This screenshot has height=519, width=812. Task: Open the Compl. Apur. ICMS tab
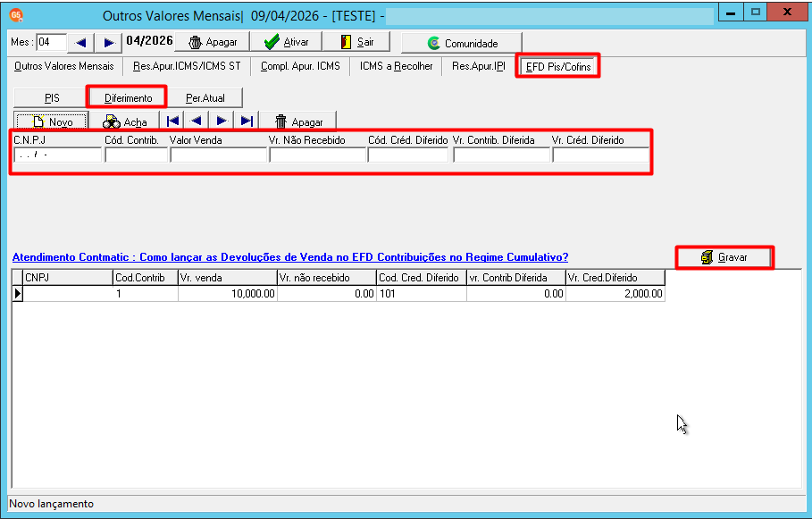tap(300, 66)
